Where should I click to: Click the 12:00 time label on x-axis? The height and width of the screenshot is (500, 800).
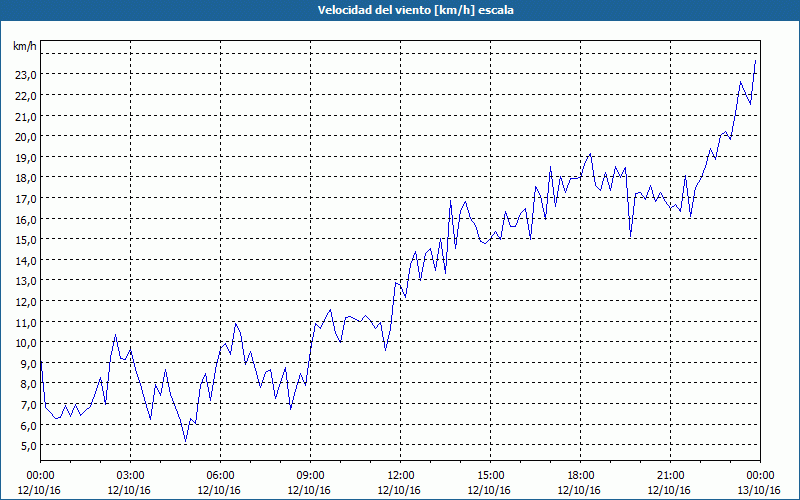(x=401, y=476)
